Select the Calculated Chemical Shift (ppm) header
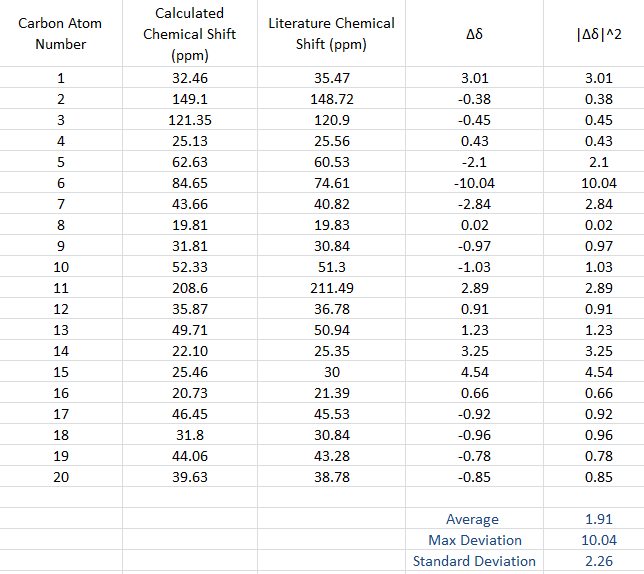The image size is (644, 574). point(190,33)
